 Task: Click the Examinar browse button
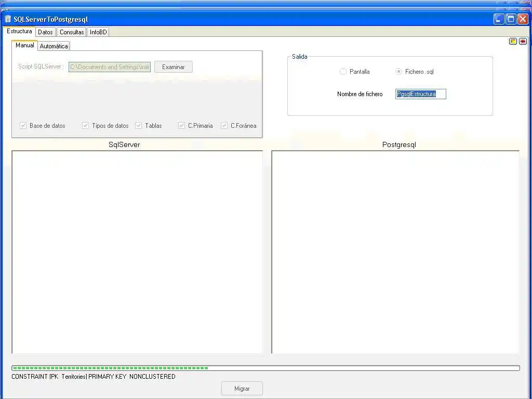tap(174, 67)
